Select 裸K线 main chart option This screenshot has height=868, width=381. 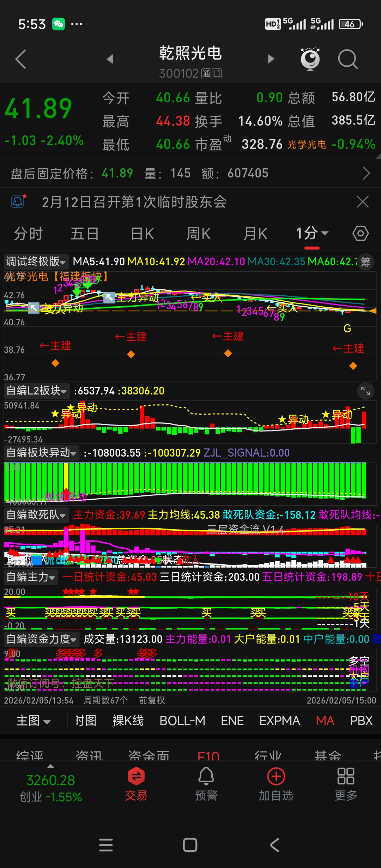[128, 721]
